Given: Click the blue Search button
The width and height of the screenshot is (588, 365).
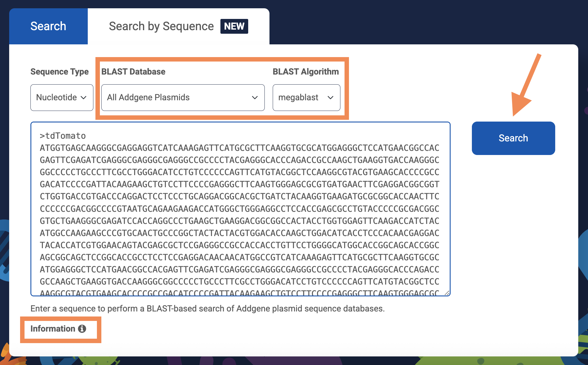Looking at the screenshot, I should click(513, 138).
